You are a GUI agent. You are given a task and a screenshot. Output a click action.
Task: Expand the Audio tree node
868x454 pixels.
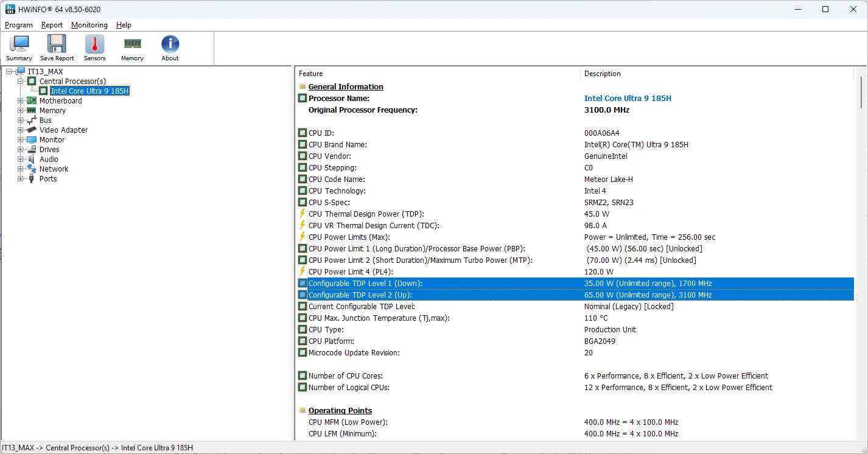point(21,159)
